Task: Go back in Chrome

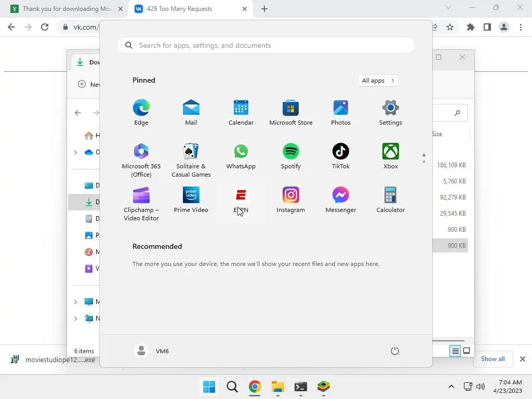Action: point(11,27)
